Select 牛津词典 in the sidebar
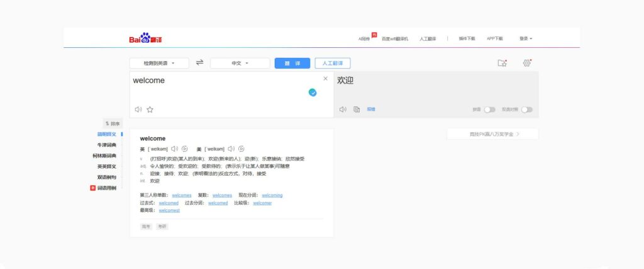 106,145
